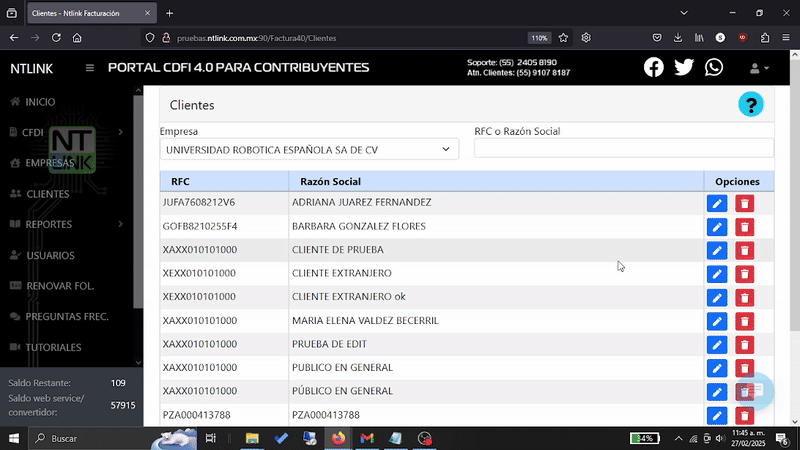Open Windows Start menu
Viewport: 800px width, 450px height.
click(14, 438)
